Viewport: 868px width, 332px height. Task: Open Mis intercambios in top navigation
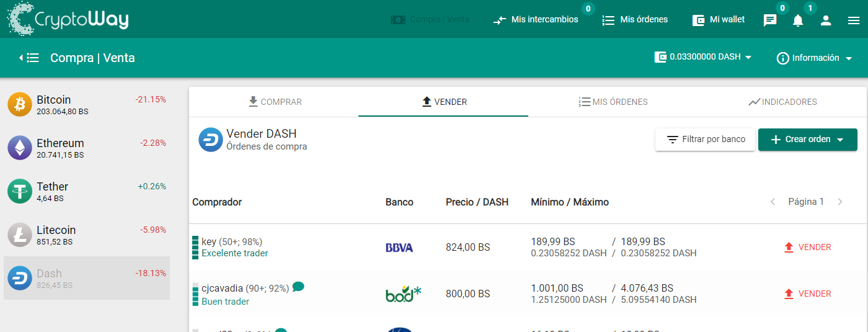click(536, 20)
